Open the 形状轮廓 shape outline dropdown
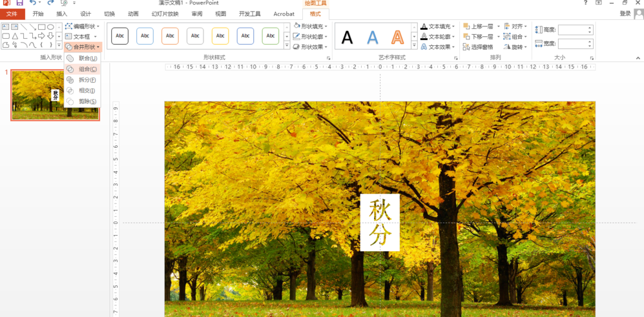 click(311, 37)
